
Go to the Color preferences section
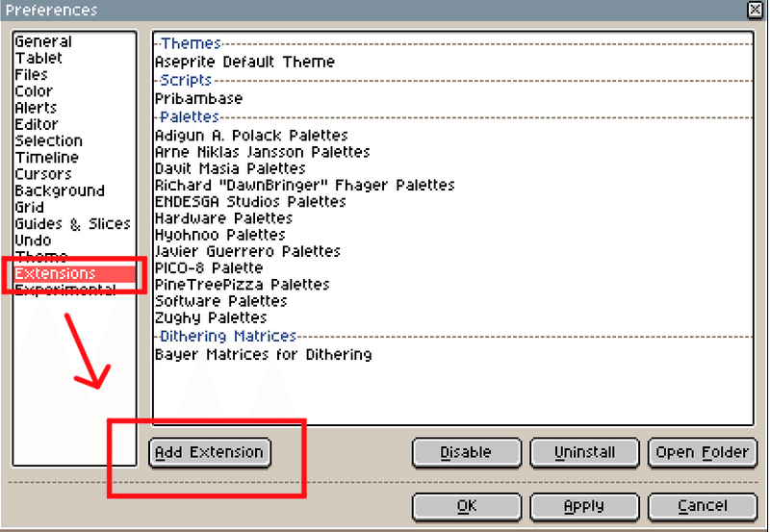coord(75,91)
